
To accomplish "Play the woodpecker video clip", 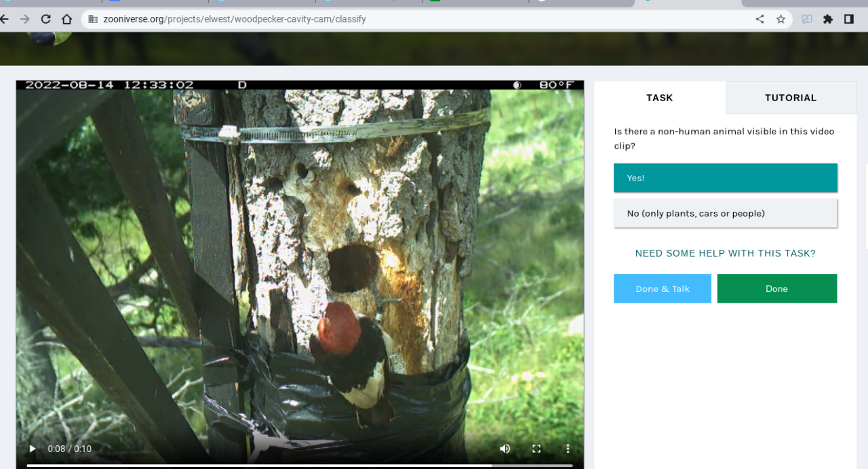I will click(x=32, y=449).
